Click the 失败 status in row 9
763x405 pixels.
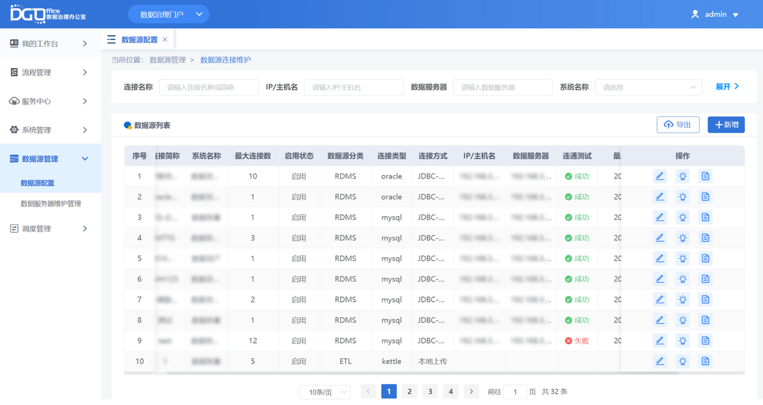577,341
